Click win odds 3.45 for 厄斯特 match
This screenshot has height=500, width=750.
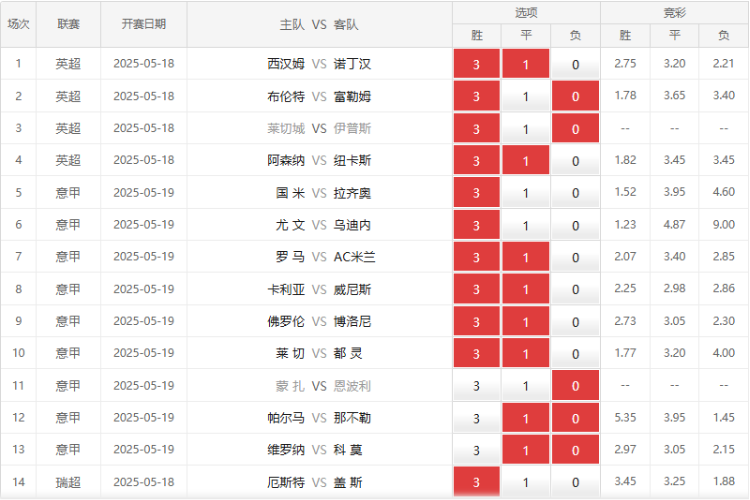point(625,481)
